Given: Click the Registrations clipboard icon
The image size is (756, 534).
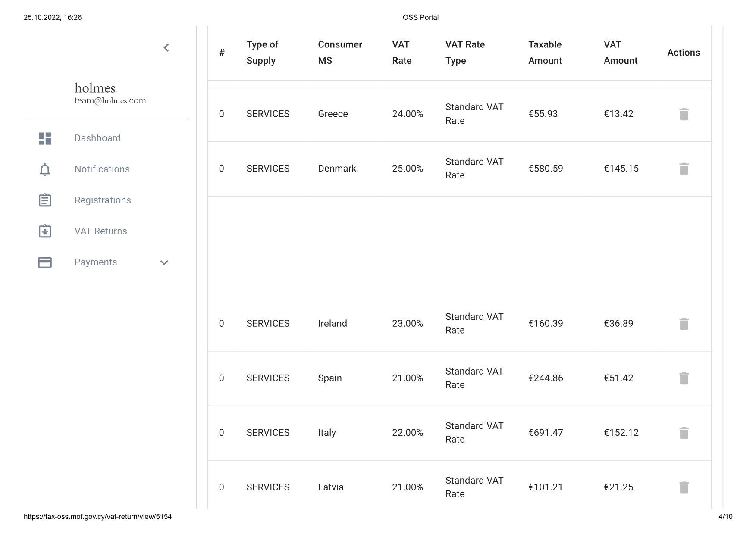Looking at the screenshot, I should click(45, 200).
